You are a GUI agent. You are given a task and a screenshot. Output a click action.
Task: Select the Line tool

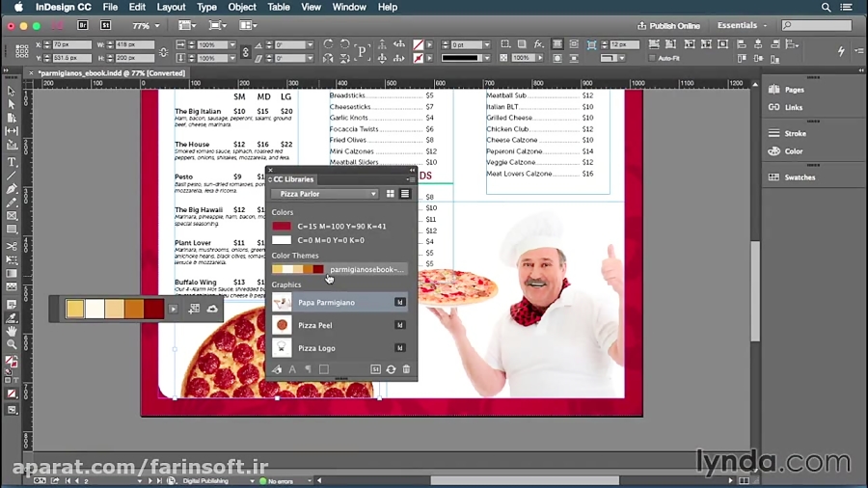click(12, 176)
